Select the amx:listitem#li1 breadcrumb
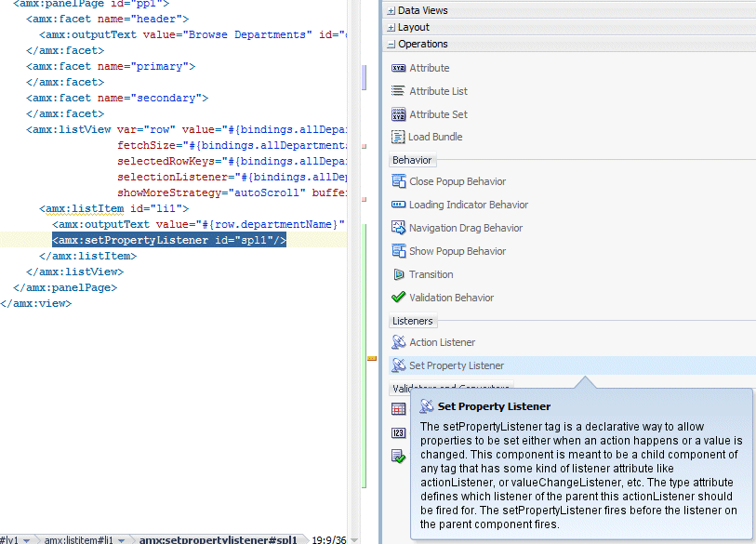The image size is (756, 544). pyautogui.click(x=78, y=540)
